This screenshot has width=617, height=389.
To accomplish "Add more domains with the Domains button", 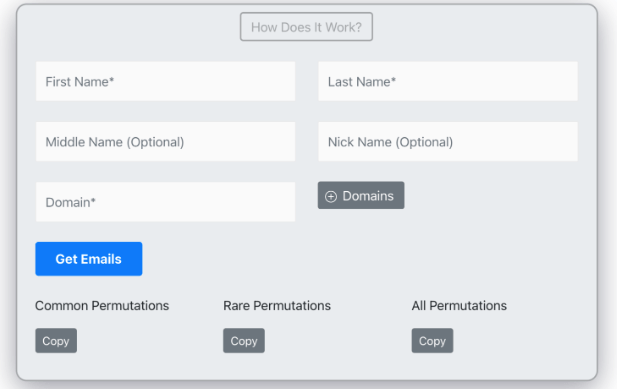I will pos(361,195).
